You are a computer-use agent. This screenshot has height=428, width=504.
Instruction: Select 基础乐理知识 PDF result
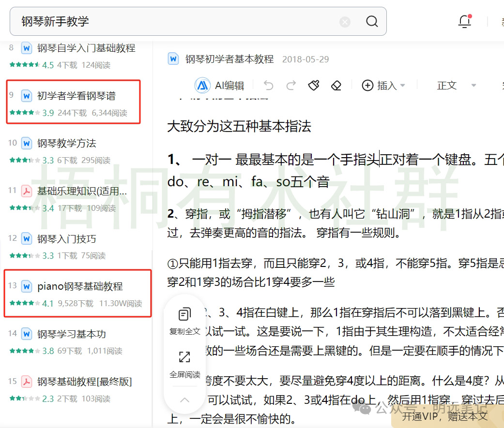pyautogui.click(x=82, y=191)
